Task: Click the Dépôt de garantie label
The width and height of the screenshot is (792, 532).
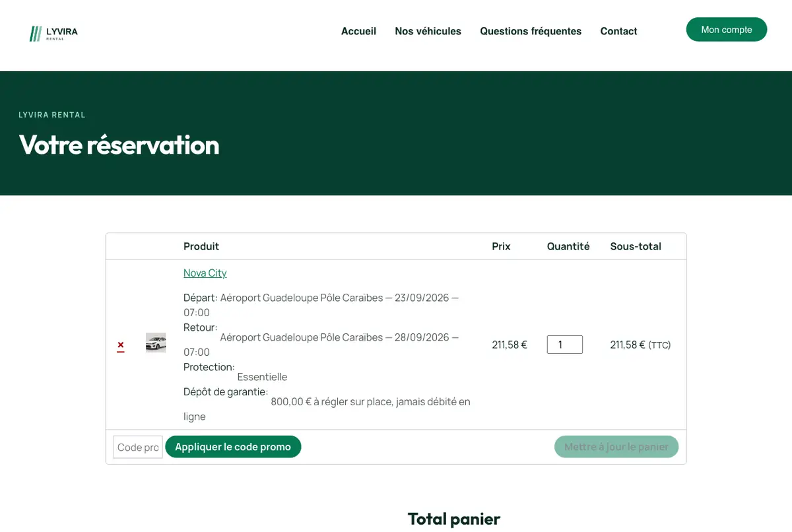Action: click(x=226, y=392)
